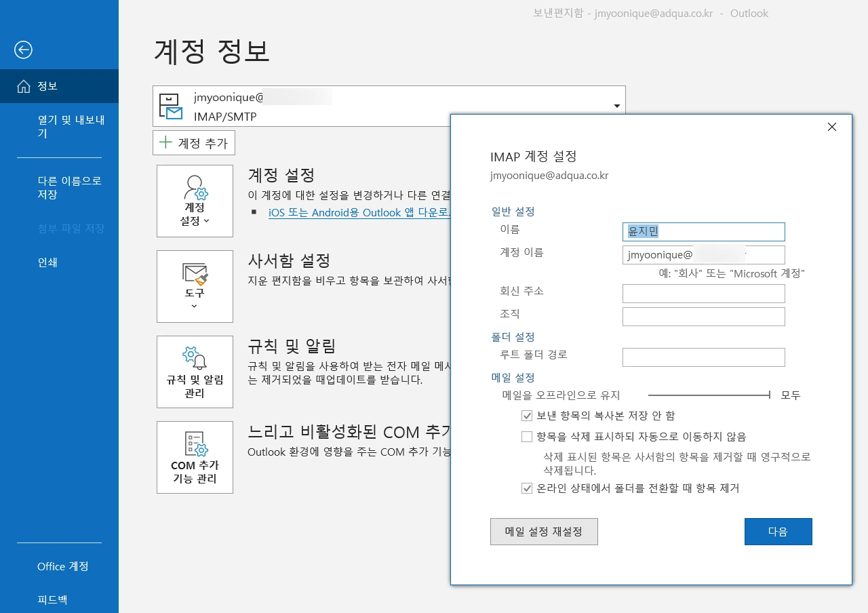Click the 다음 button in the dialog
868x613 pixels.
tap(778, 532)
